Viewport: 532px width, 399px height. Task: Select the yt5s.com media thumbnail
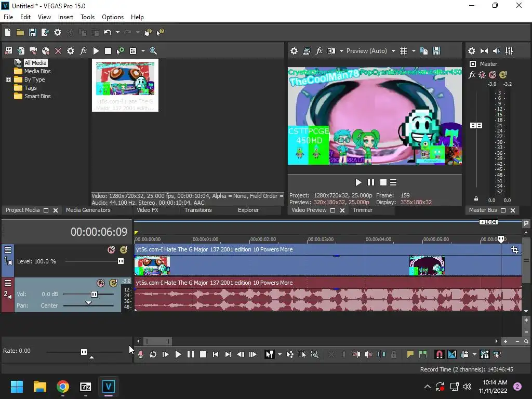pyautogui.click(x=125, y=85)
